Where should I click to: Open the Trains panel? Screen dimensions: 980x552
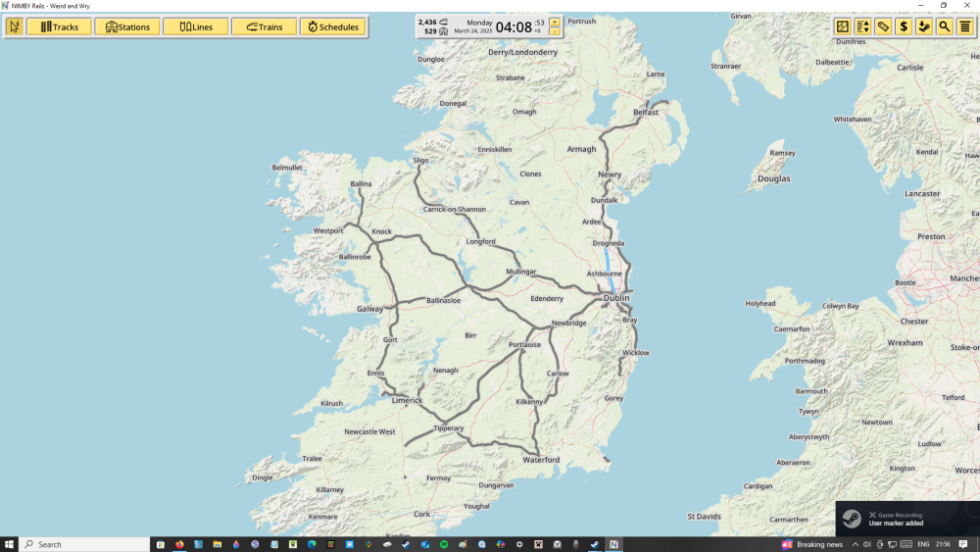pyautogui.click(x=265, y=26)
